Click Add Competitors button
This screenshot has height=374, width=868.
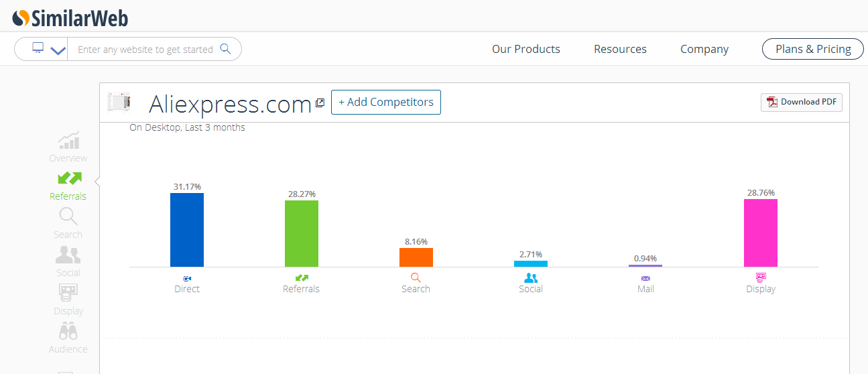pos(386,102)
